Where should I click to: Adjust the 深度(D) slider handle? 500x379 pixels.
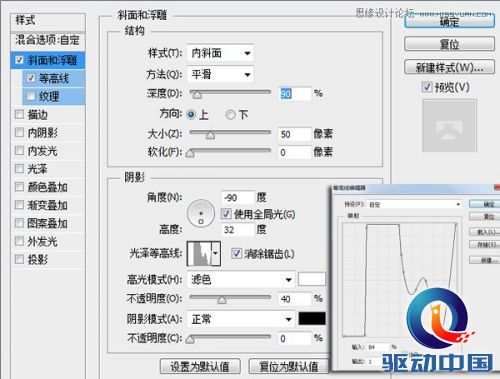tap(197, 95)
